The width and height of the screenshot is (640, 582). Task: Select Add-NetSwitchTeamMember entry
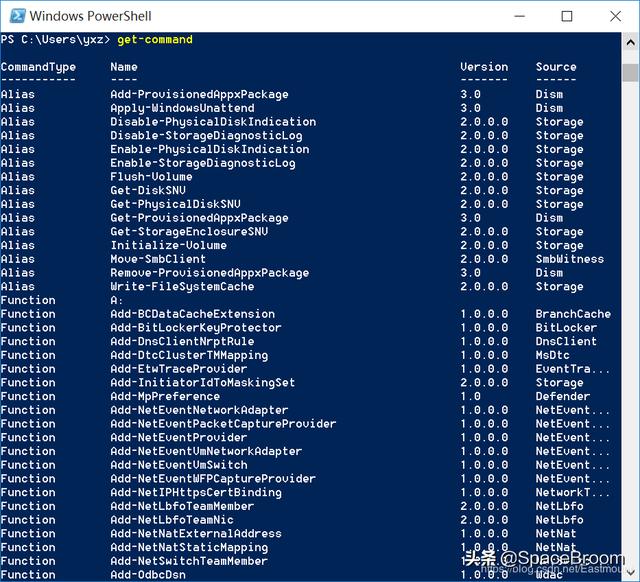tap(189, 561)
